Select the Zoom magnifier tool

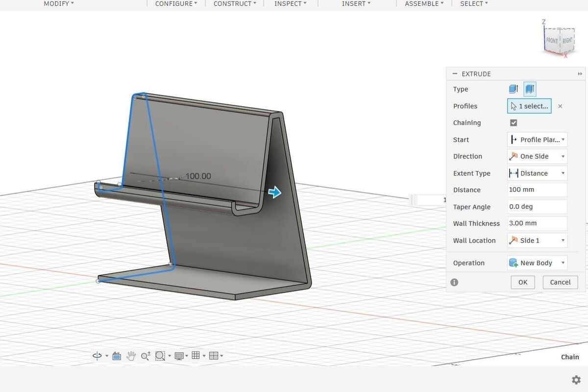click(x=146, y=356)
